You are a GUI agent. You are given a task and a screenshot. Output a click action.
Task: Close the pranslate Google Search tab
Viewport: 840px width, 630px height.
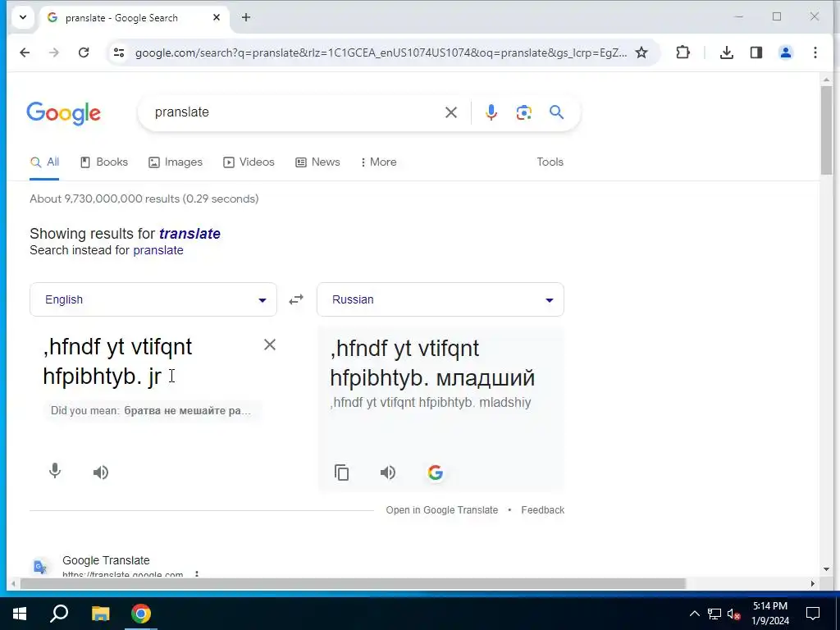coord(217,17)
